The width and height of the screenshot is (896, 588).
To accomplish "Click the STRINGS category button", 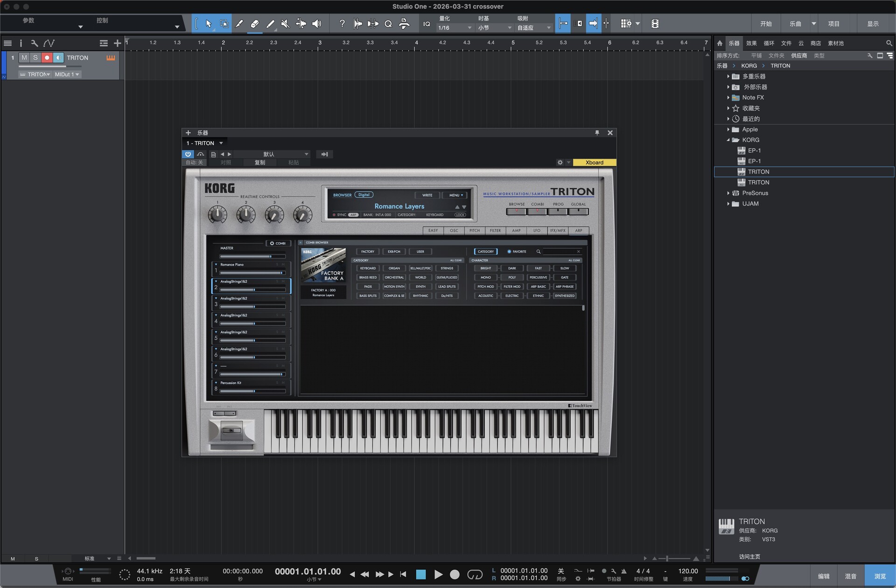I will tap(447, 268).
